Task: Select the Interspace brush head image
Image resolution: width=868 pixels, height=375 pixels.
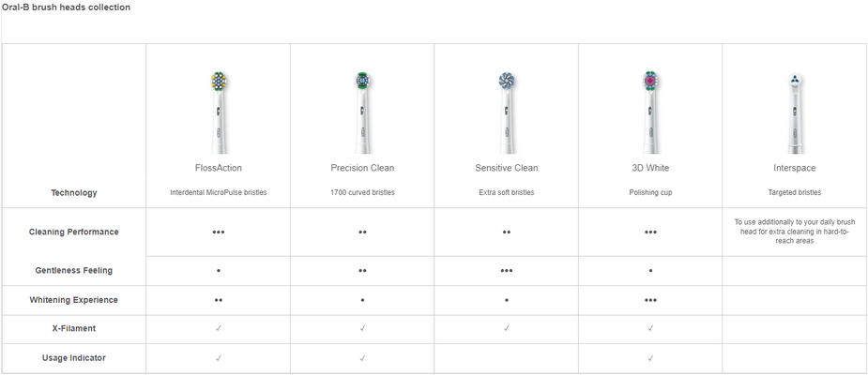Action: [x=794, y=111]
